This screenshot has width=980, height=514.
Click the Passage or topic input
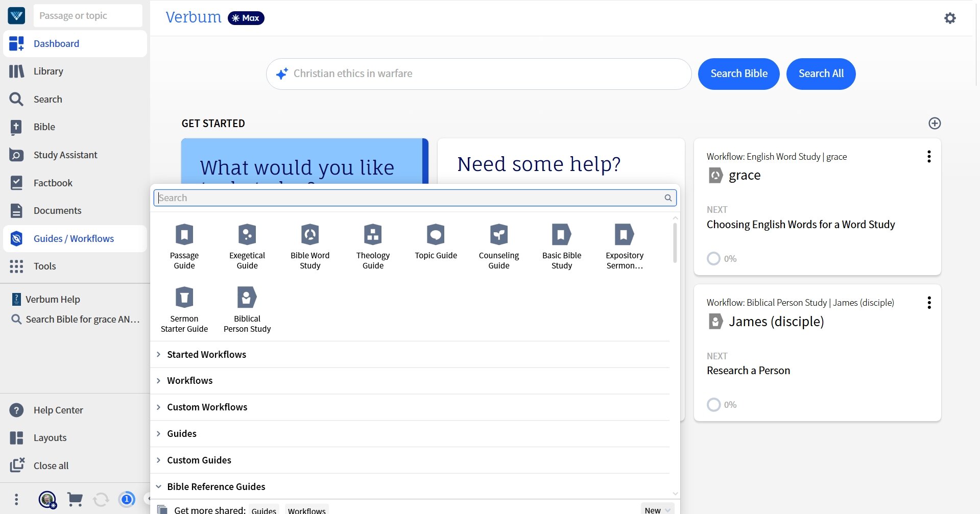[88, 16]
